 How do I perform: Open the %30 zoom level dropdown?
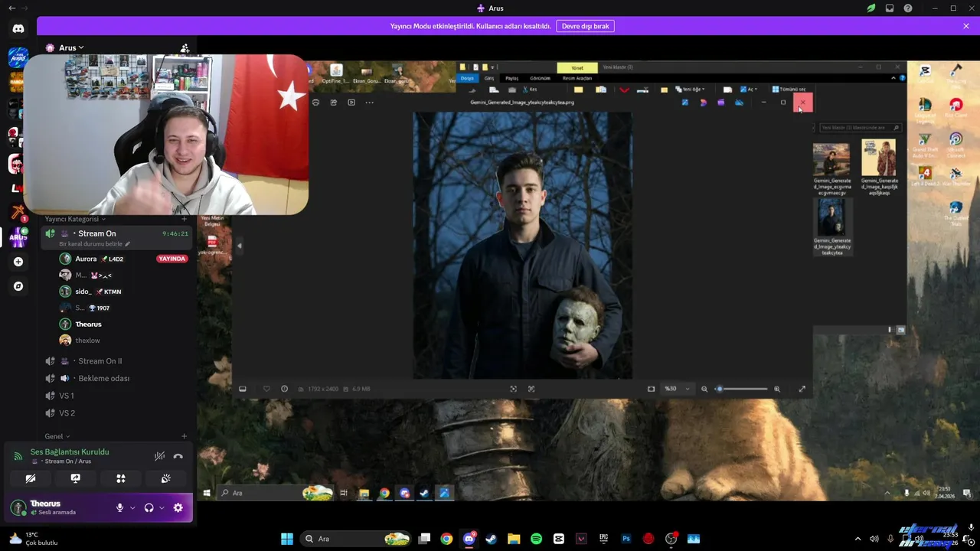(677, 389)
